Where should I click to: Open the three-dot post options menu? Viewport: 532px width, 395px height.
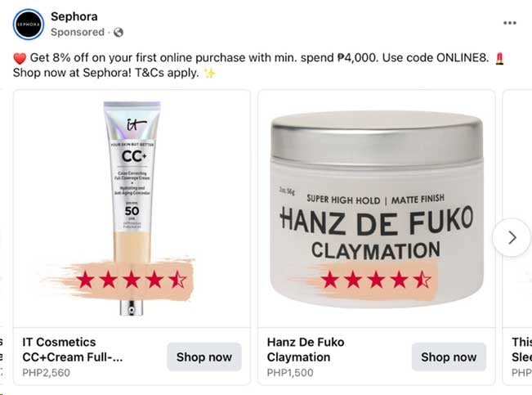point(510,23)
